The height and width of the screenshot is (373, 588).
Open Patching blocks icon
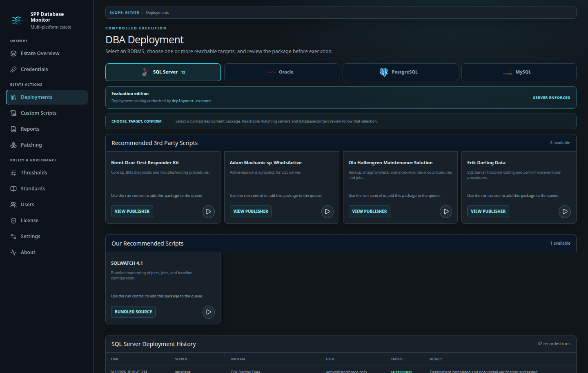[x=13, y=145]
